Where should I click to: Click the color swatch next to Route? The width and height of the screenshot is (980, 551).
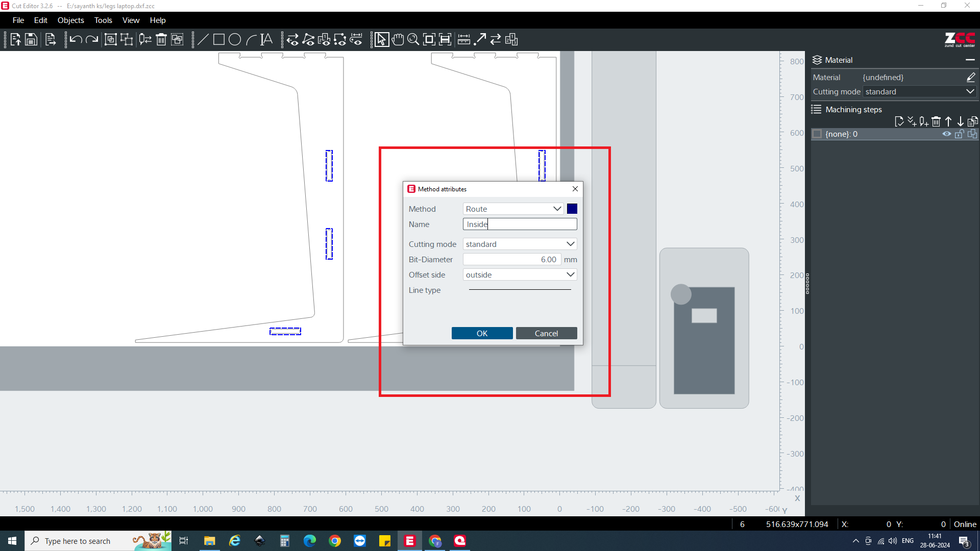[572, 209]
